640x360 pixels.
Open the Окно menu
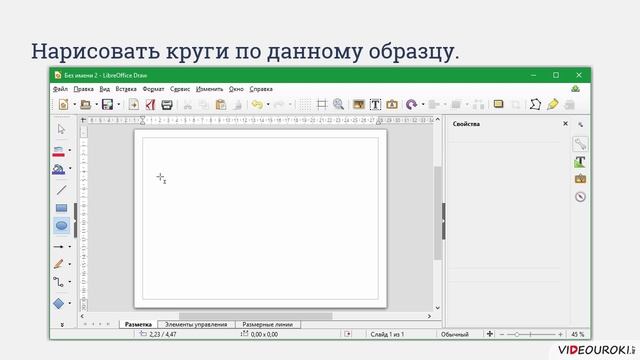point(236,89)
